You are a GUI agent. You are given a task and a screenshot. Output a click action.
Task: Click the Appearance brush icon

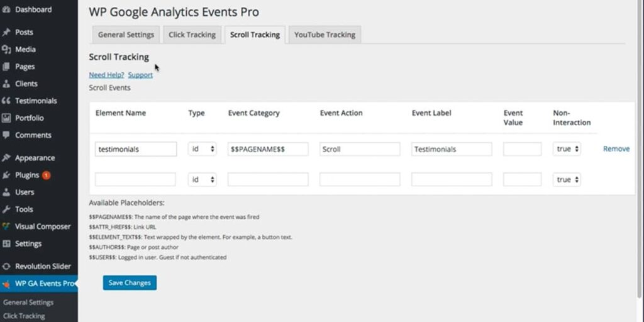[6, 158]
